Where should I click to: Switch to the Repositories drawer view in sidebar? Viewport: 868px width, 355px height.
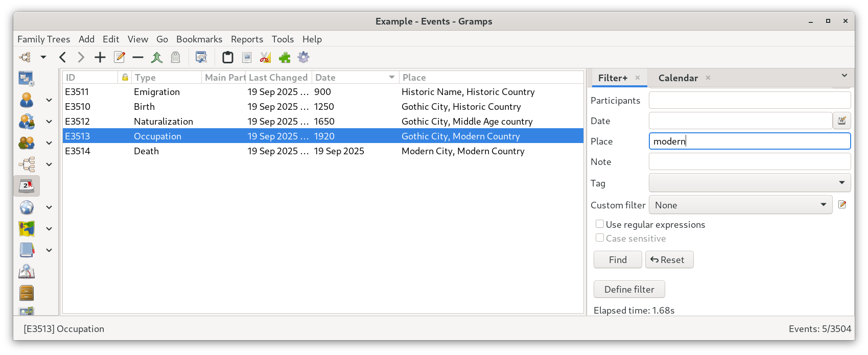27,293
